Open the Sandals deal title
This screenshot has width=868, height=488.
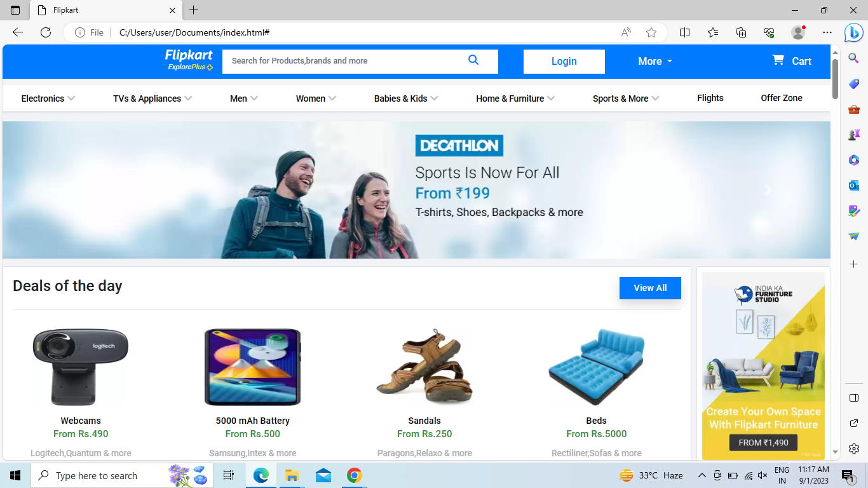424,421
